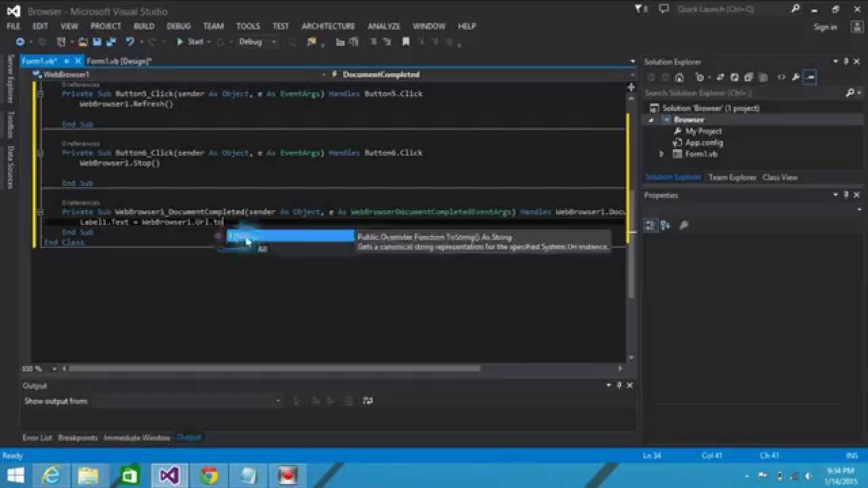The height and width of the screenshot is (488, 868).
Task: Open the Immediate Window tab
Action: [x=137, y=438]
